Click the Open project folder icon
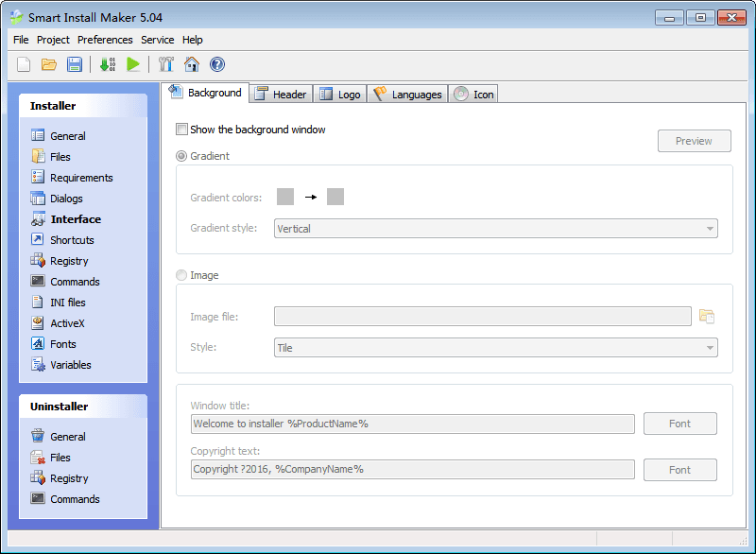The width and height of the screenshot is (756, 554). tap(49, 64)
